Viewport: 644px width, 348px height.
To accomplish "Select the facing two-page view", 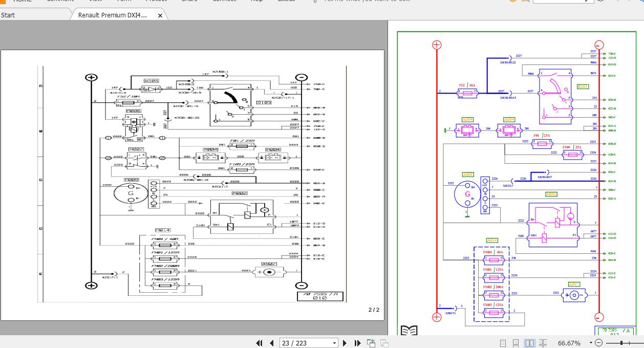I will click(530, 343).
